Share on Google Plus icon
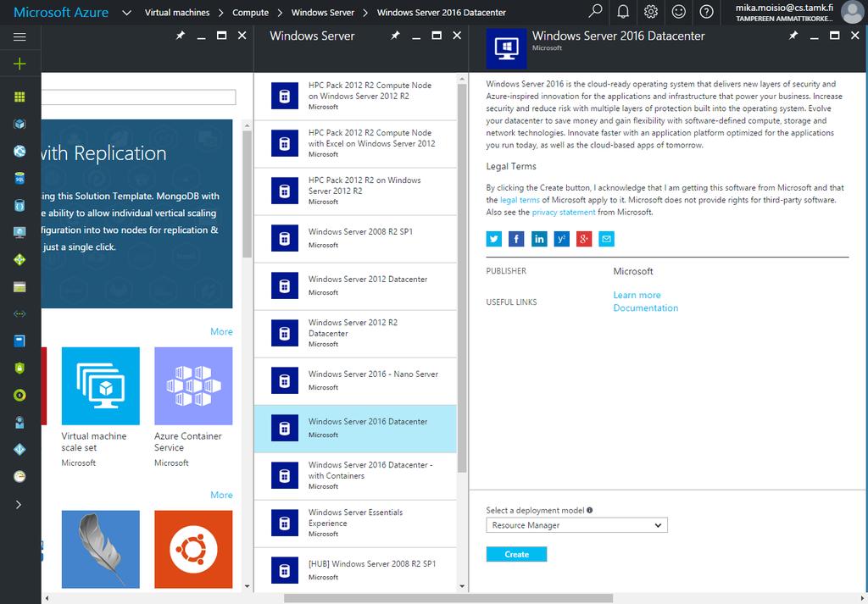Viewport: 868px width, 604px height. pos(584,239)
